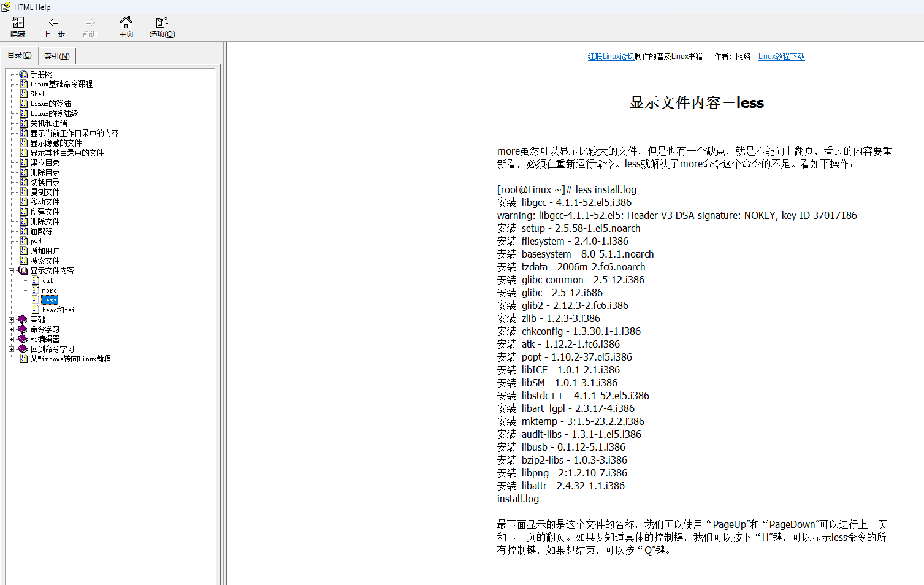The width and height of the screenshot is (924, 585).
Task: Open the 显示其他目录中的文件 topic
Action: tap(67, 153)
